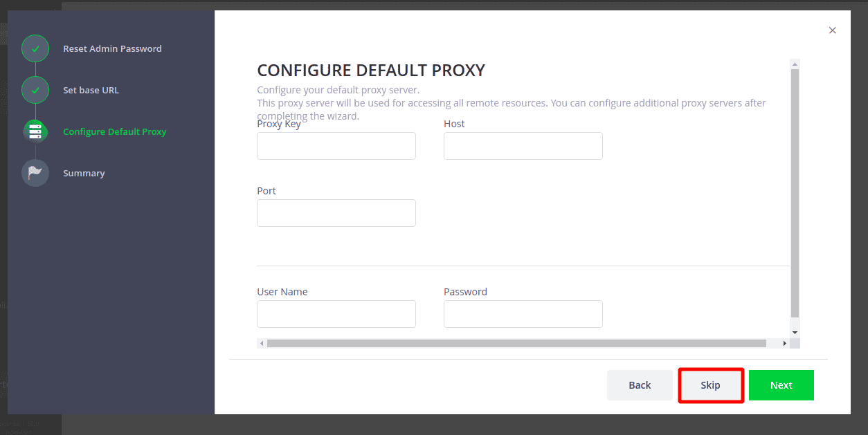The width and height of the screenshot is (868, 435).
Task: Click the horizontal scrollbar track
Action: click(x=523, y=343)
